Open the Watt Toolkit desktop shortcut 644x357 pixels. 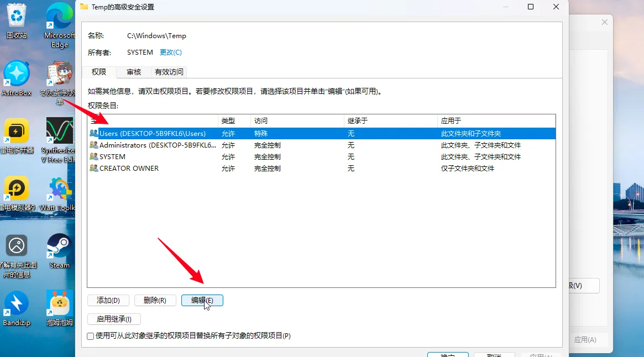tap(59, 191)
